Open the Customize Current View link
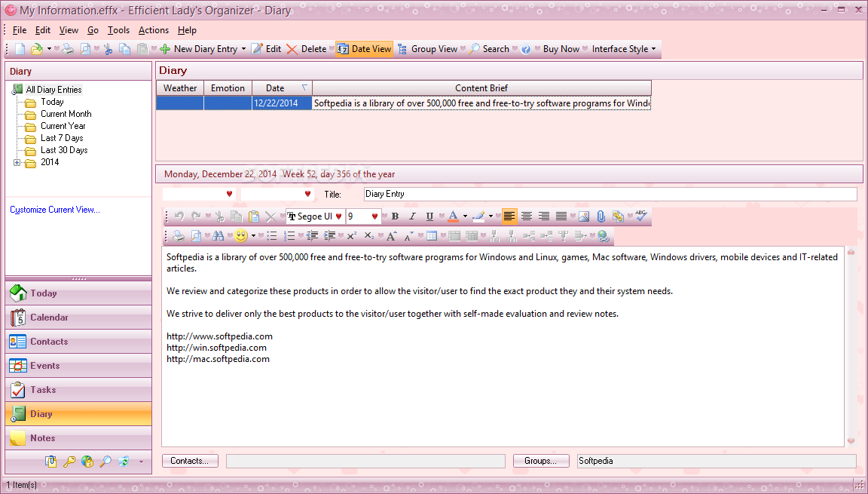This screenshot has height=494, width=868. (x=55, y=210)
